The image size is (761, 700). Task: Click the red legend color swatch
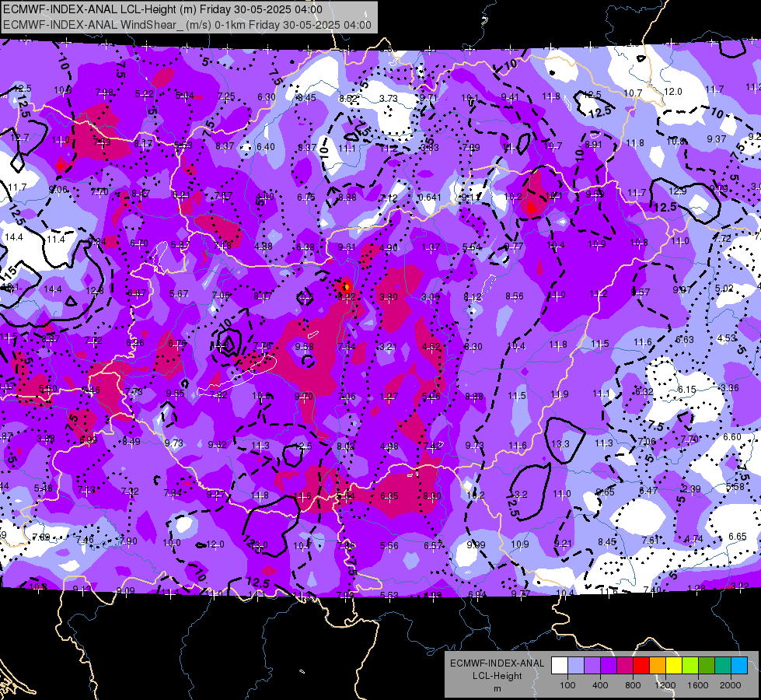point(641,666)
